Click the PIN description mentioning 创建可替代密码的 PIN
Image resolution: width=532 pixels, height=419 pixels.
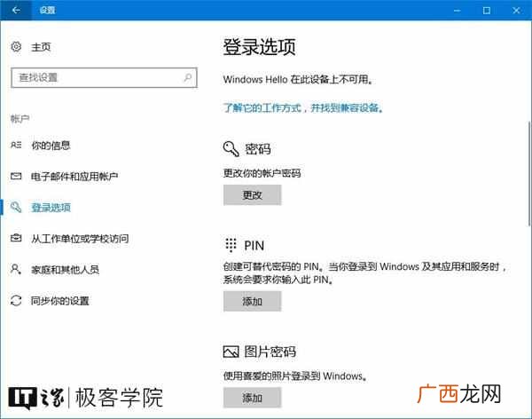365,273
